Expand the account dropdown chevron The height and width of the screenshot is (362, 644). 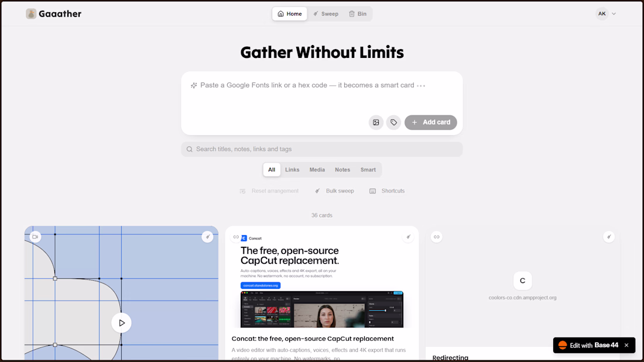614,14
